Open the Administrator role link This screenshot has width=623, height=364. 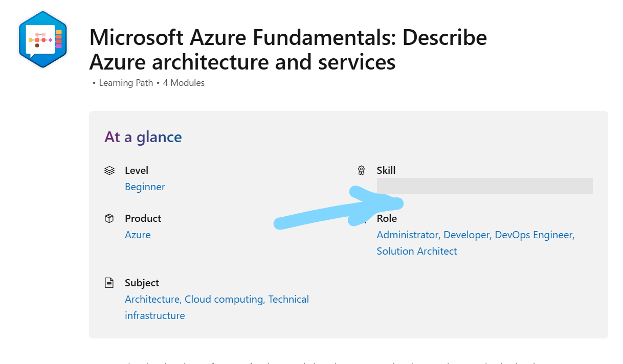pyautogui.click(x=408, y=235)
